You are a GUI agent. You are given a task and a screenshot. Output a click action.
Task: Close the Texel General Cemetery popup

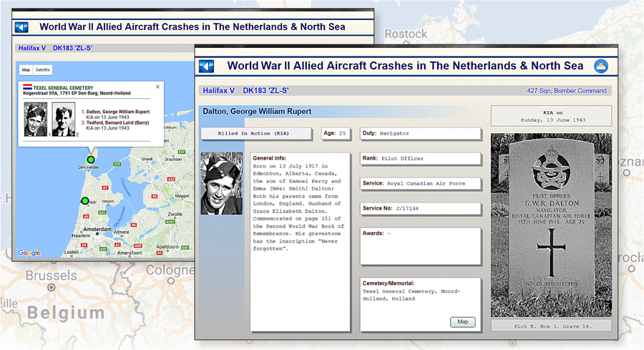pyautogui.click(x=157, y=87)
